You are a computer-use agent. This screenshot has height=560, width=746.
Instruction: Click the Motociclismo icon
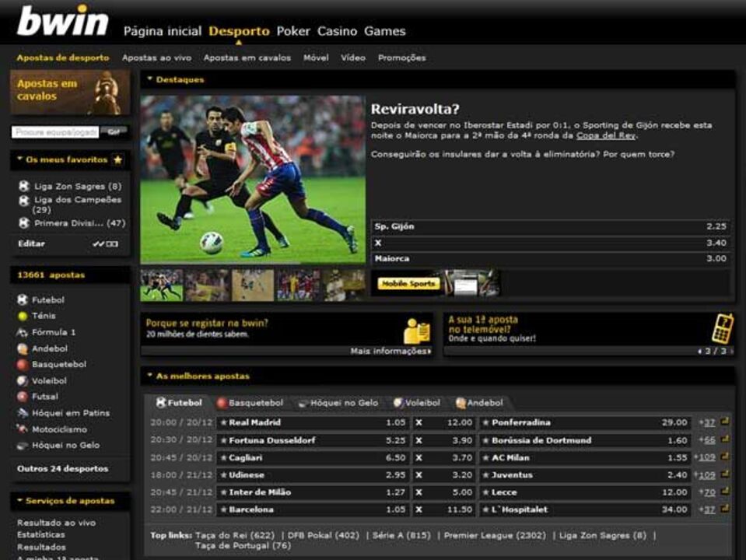(23, 430)
